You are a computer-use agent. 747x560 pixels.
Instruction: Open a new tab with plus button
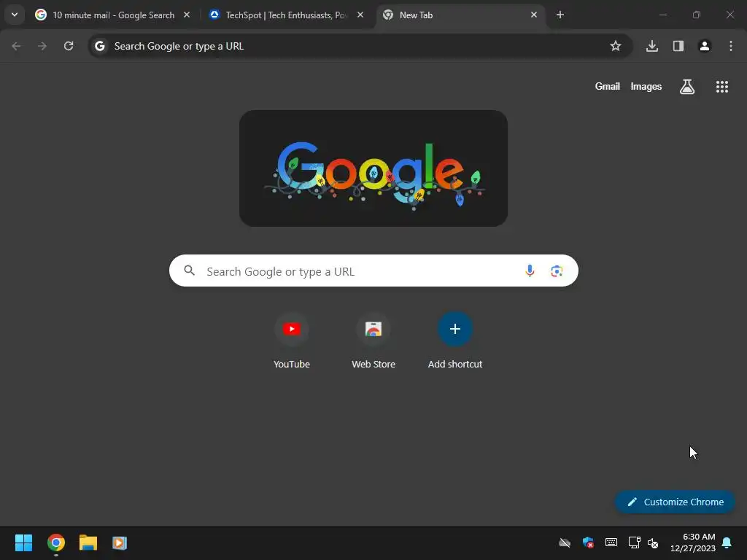click(x=560, y=15)
